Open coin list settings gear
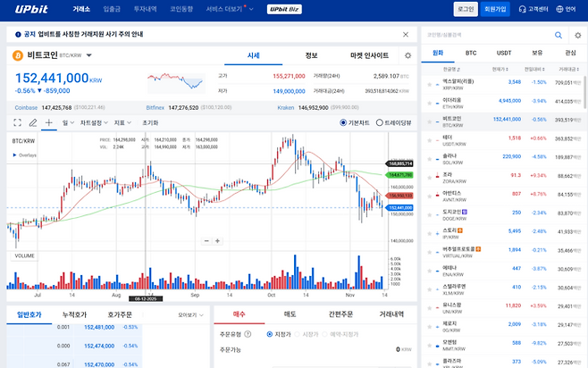Image resolution: width=588 pixels, height=368 pixels. [x=578, y=35]
